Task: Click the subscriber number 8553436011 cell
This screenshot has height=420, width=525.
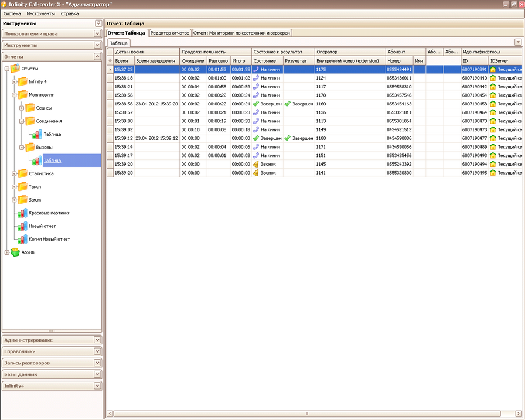Action: [399, 78]
